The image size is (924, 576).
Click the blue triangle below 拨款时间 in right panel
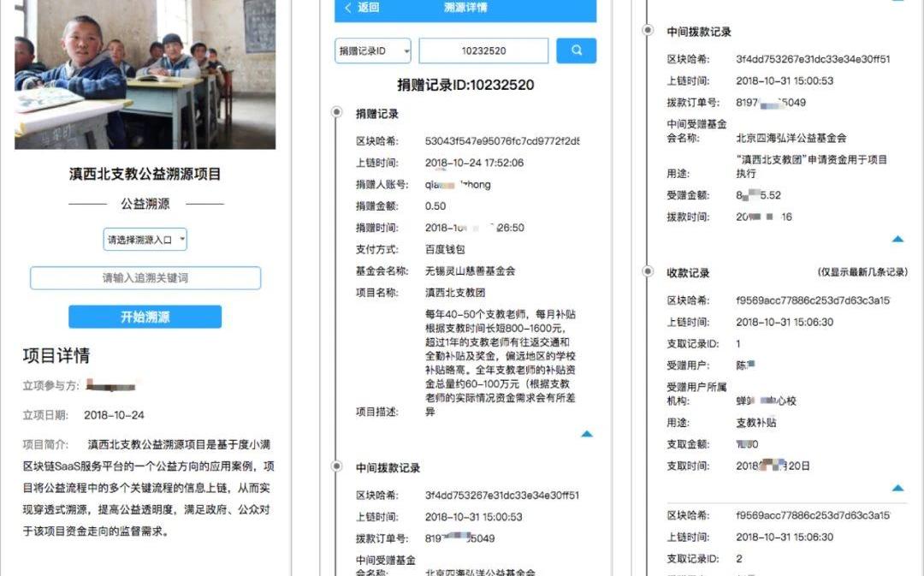pyautogui.click(x=897, y=240)
